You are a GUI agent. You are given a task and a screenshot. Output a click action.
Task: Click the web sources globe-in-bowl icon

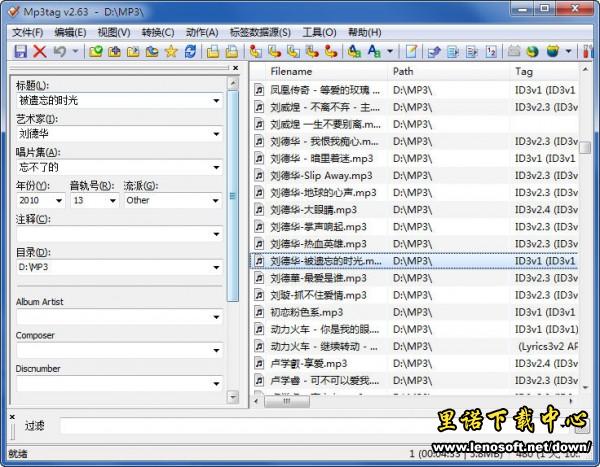(x=553, y=51)
